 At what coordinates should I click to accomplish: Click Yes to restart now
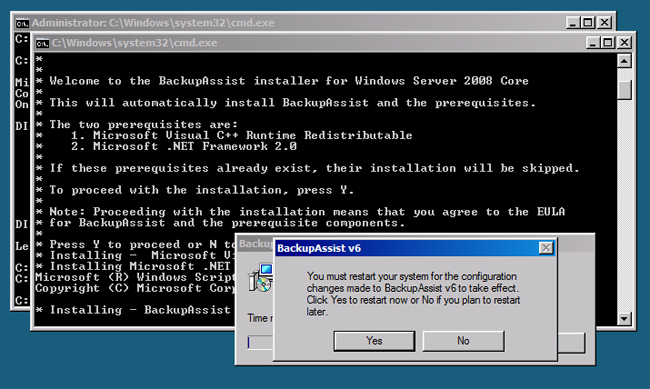tap(374, 341)
